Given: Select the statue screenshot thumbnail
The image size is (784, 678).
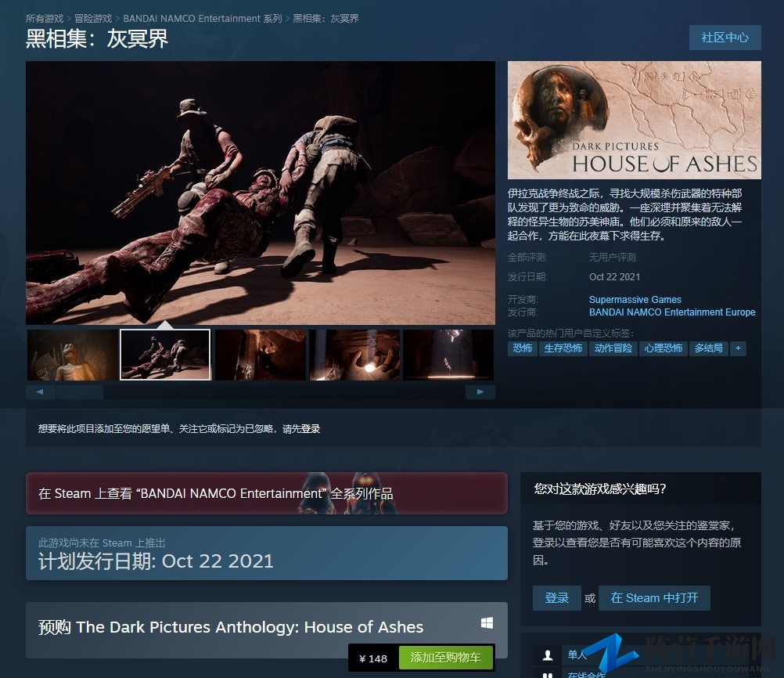Looking at the screenshot, I should 73,355.
